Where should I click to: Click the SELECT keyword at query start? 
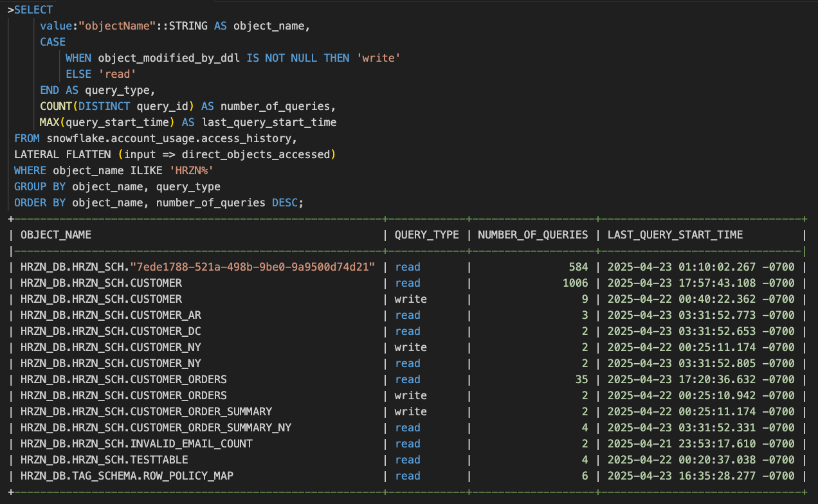tap(33, 10)
